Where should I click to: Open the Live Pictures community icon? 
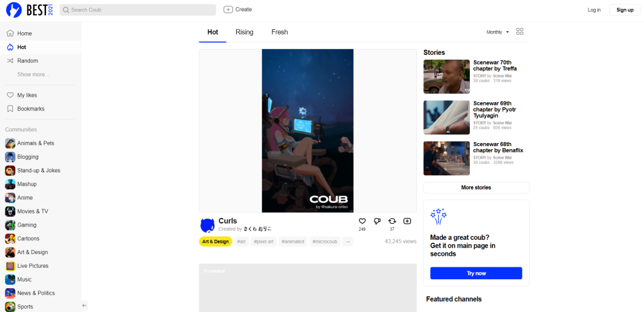click(10, 265)
